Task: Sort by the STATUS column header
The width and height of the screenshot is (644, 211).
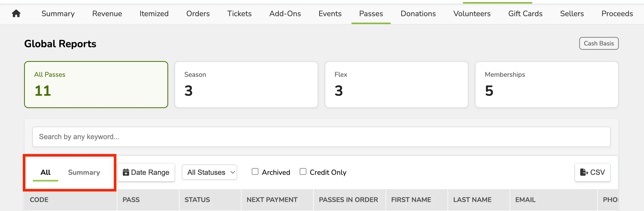Action: click(x=197, y=200)
